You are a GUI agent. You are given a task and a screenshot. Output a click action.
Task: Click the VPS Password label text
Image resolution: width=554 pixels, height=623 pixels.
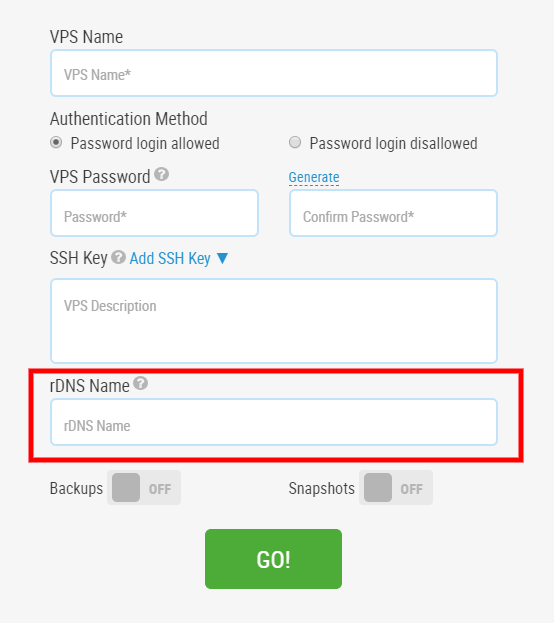[x=100, y=177]
